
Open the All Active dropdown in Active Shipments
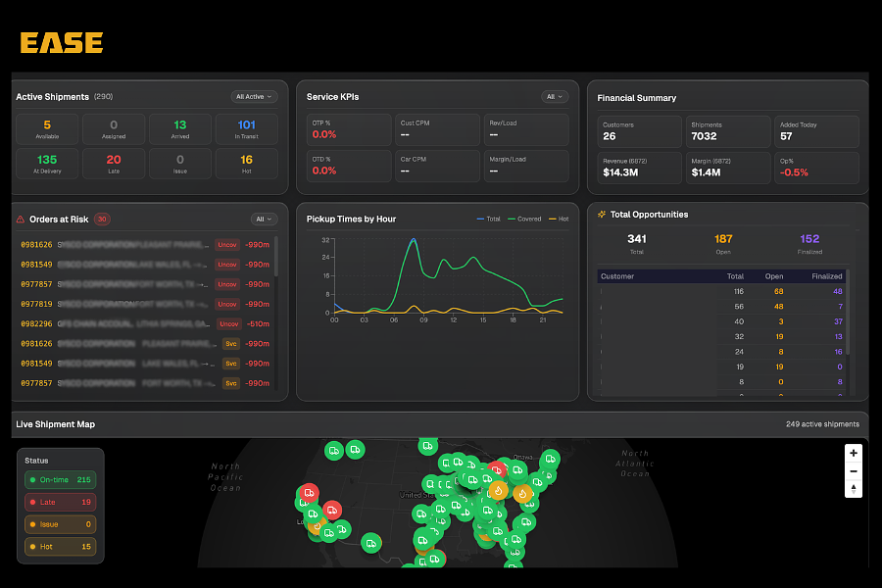tap(254, 96)
